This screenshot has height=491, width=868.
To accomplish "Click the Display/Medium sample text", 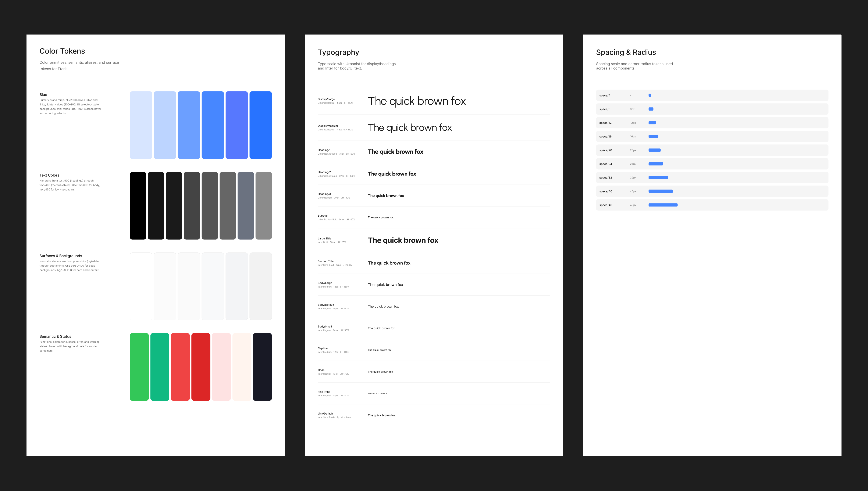I will coord(410,127).
